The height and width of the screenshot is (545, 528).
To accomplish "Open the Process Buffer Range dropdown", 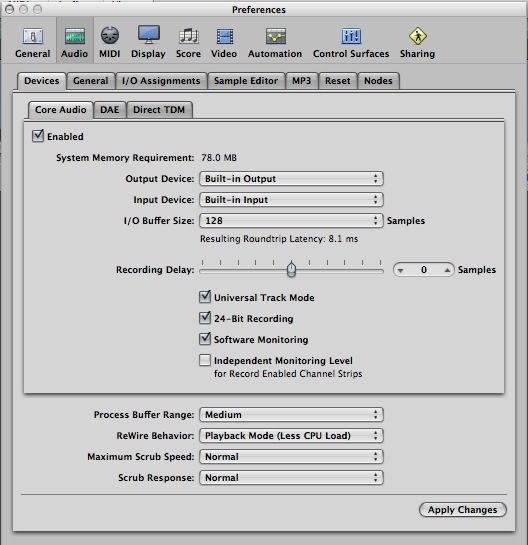I will (291, 415).
